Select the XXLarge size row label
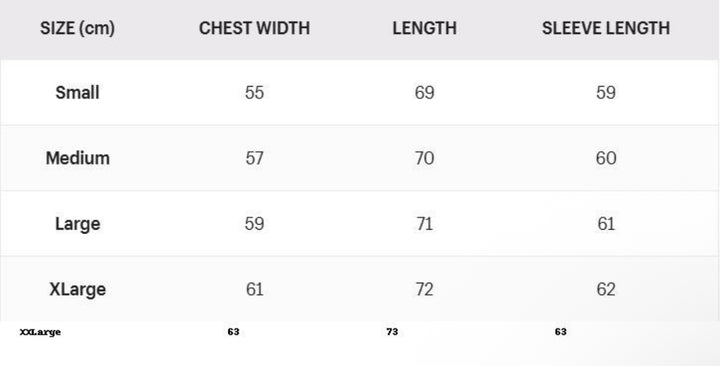The image size is (720, 366). click(x=40, y=332)
